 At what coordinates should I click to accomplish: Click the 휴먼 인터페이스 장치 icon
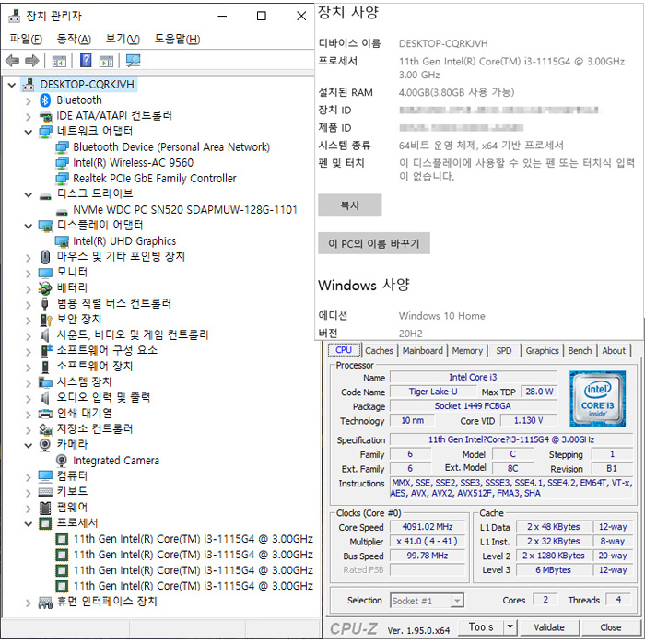tap(45, 603)
